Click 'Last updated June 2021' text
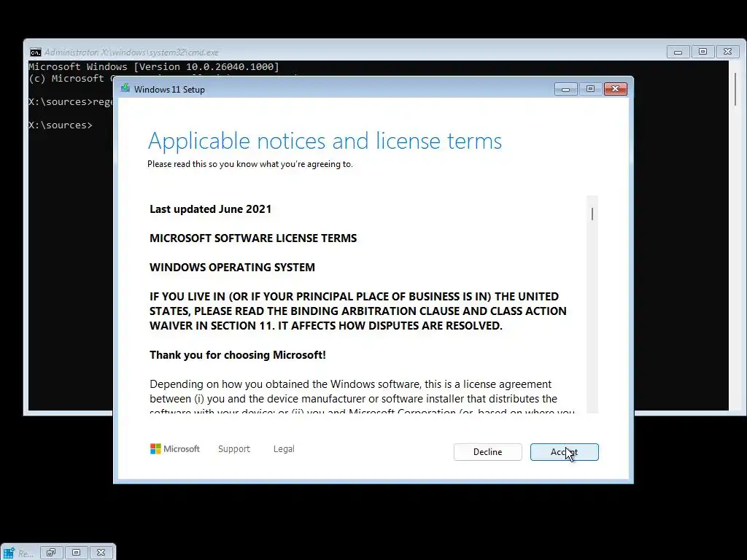Image resolution: width=747 pixels, height=560 pixels. (211, 209)
